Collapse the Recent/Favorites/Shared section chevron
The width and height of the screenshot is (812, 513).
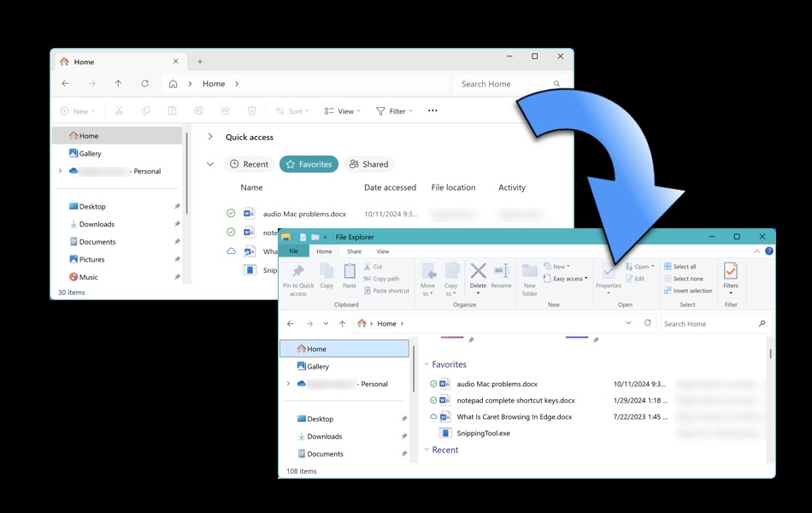(209, 164)
